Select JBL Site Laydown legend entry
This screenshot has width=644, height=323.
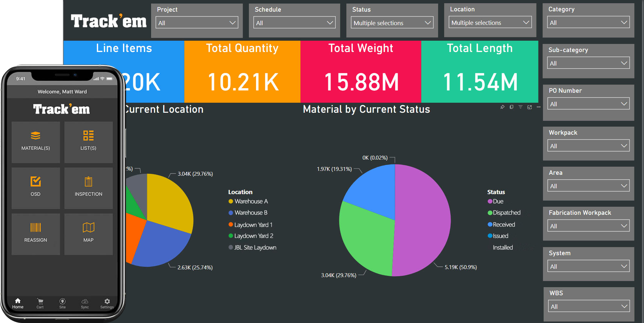coord(252,247)
